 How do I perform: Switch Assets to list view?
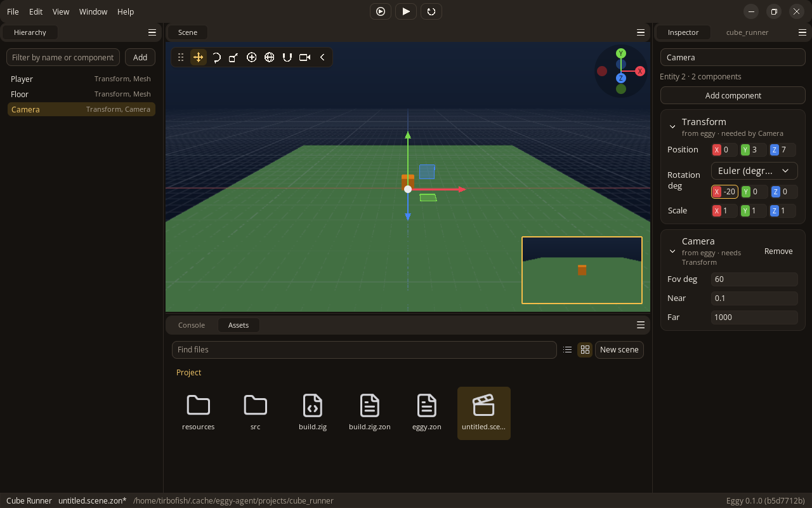(568, 350)
